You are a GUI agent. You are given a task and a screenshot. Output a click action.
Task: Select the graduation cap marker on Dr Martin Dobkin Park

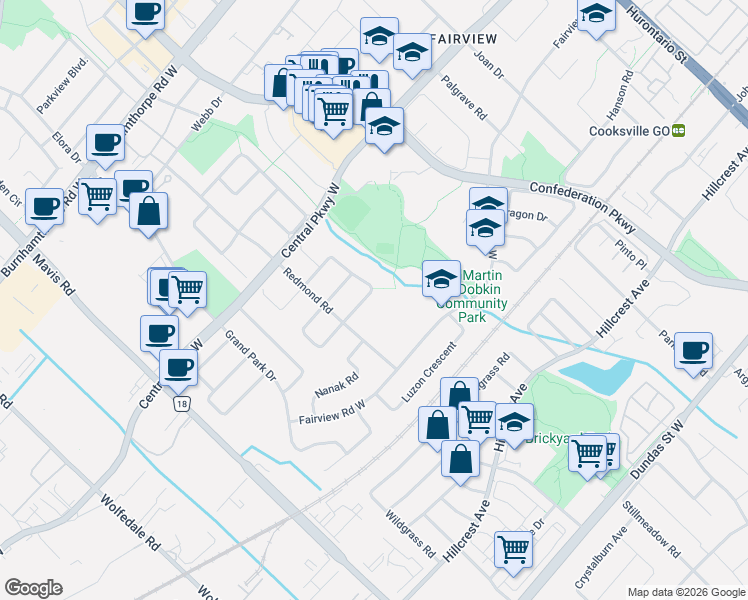coord(441,281)
